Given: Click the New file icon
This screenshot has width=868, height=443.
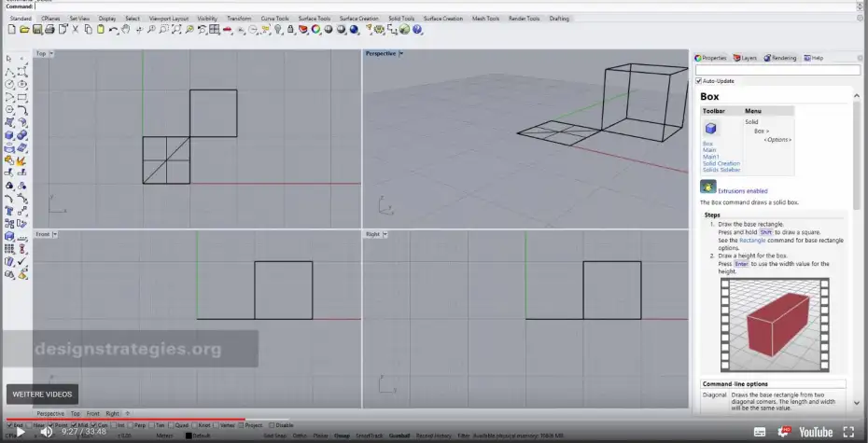Looking at the screenshot, I should tap(11, 29).
